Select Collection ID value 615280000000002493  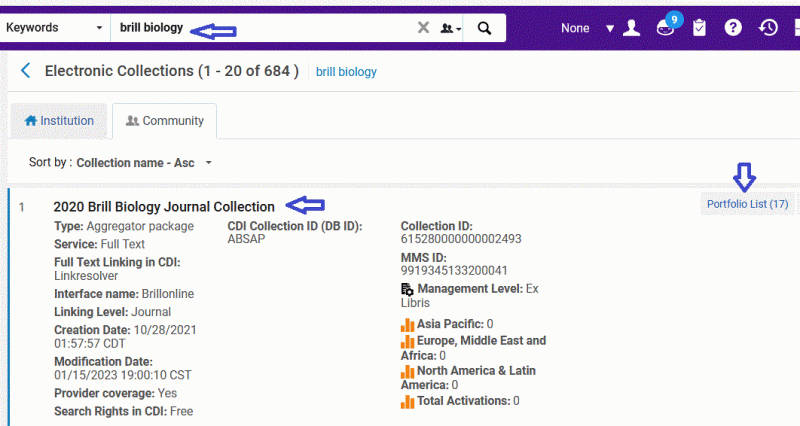461,239
